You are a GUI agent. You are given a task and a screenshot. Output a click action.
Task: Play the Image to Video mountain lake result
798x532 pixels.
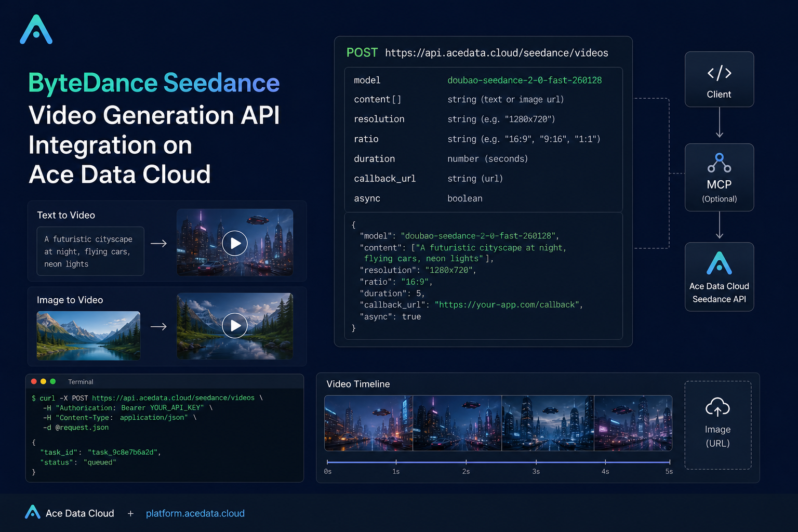click(235, 326)
